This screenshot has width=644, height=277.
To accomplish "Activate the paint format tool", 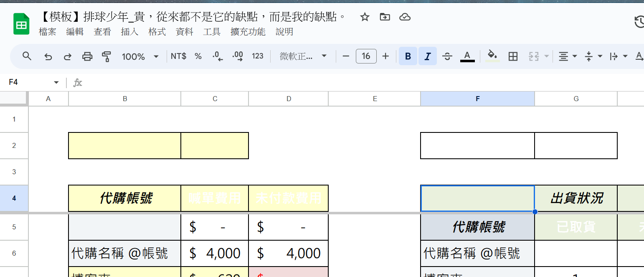I will click(x=107, y=56).
